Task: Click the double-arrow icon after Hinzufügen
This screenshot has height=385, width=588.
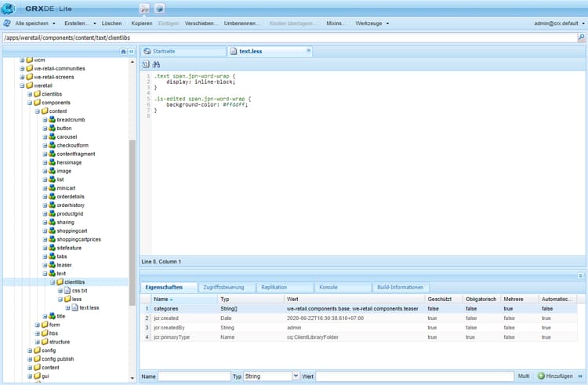Action: pyautogui.click(x=580, y=376)
